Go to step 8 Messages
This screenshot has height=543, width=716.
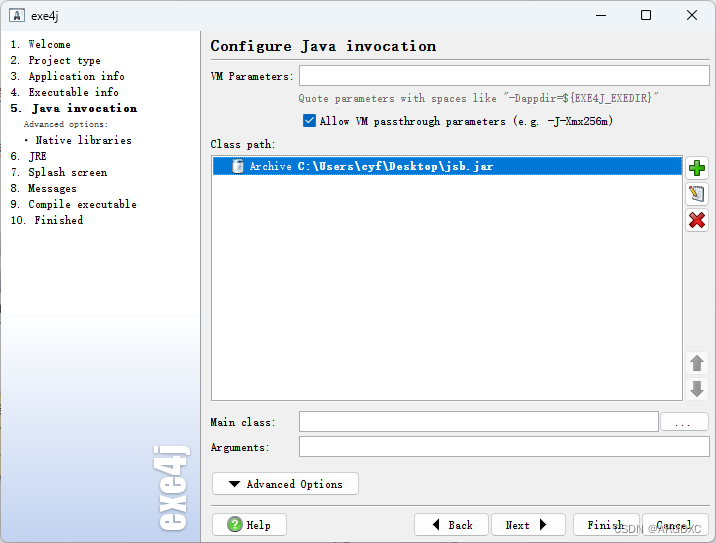click(43, 188)
